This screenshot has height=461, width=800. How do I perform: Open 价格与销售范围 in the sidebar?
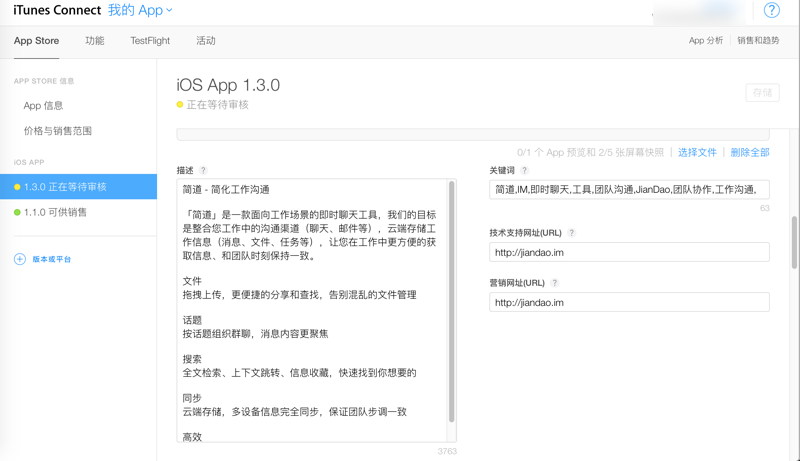click(58, 131)
